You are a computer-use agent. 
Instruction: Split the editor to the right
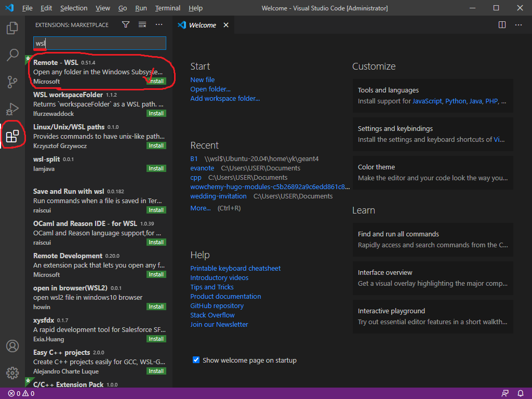(502, 25)
